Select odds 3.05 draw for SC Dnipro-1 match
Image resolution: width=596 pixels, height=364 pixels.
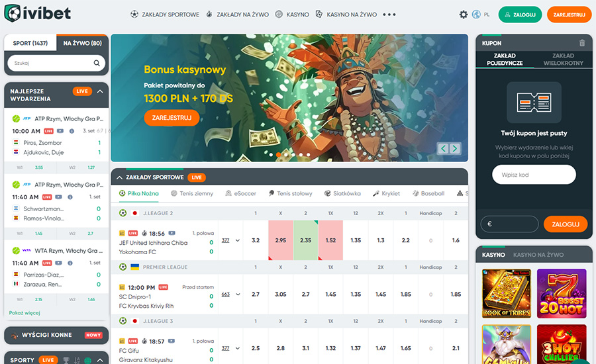click(x=281, y=295)
